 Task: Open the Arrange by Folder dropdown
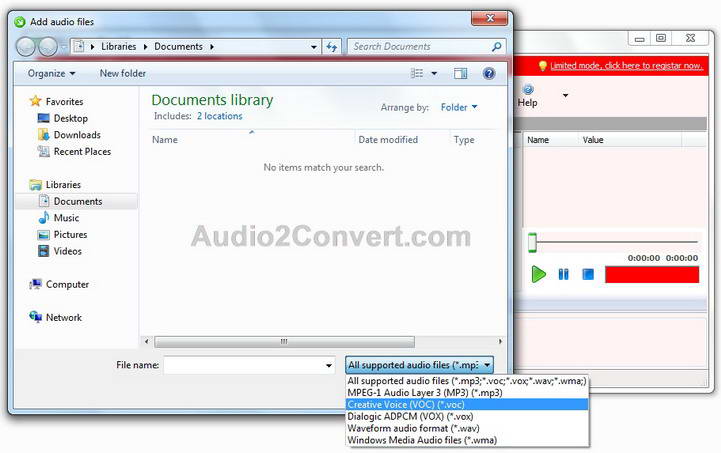point(458,107)
